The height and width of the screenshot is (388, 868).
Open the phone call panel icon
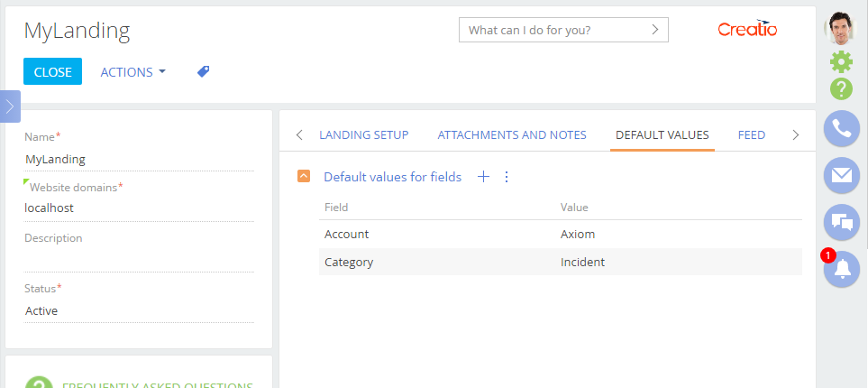pos(842,129)
